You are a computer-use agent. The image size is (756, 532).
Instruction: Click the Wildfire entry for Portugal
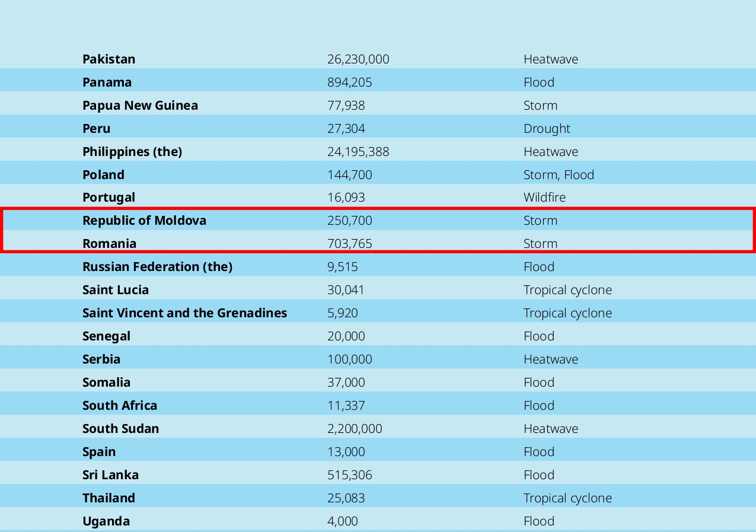[544, 197]
